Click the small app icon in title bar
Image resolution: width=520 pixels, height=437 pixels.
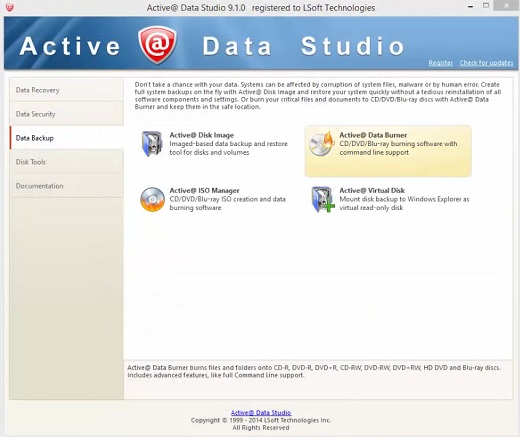[x=10, y=7]
